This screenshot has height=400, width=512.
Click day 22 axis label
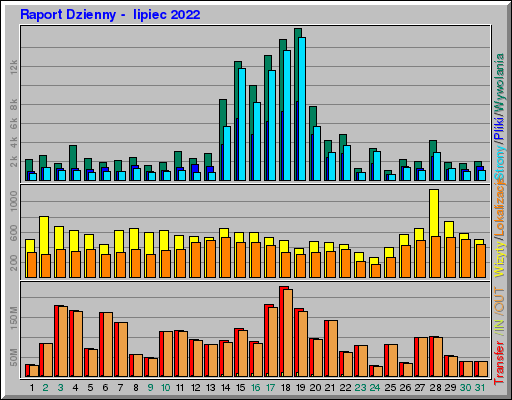click(x=345, y=388)
